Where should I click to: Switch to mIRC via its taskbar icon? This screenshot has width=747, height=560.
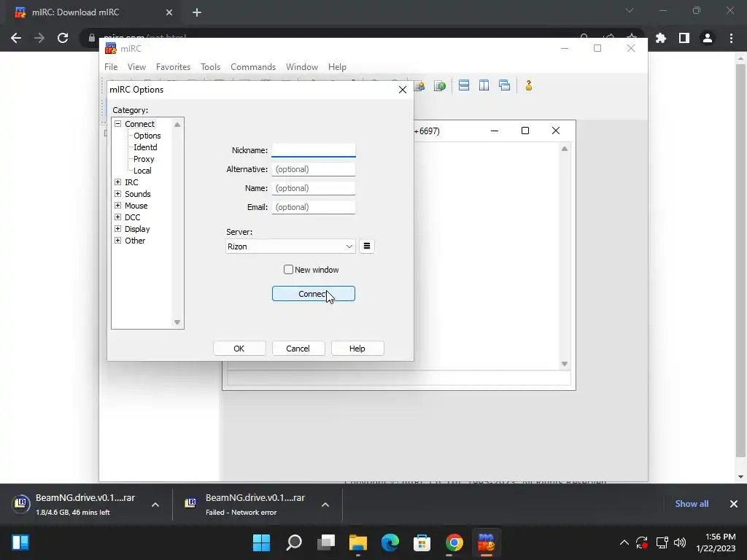click(487, 542)
